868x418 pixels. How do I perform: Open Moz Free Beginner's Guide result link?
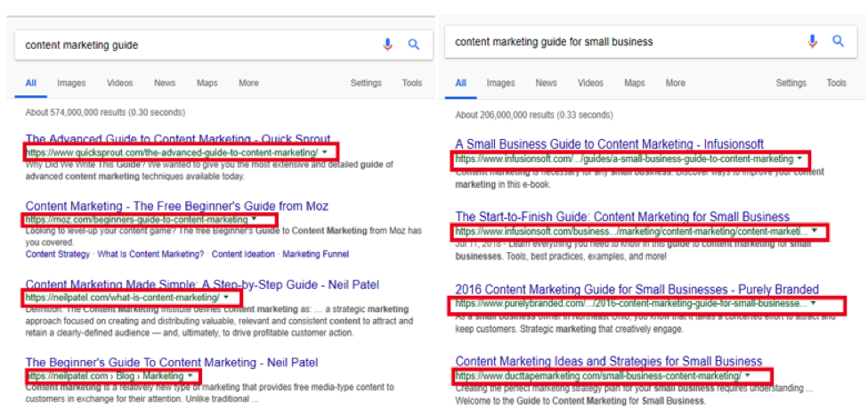coord(176,206)
